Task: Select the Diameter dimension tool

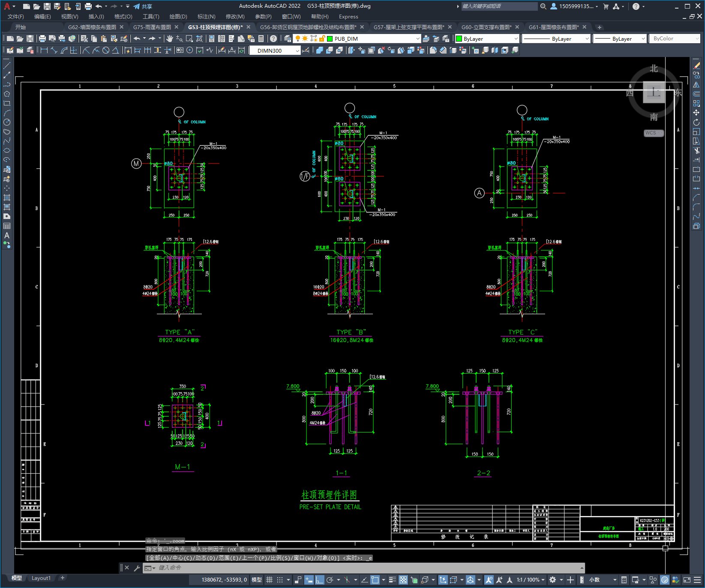Action: tap(106, 50)
